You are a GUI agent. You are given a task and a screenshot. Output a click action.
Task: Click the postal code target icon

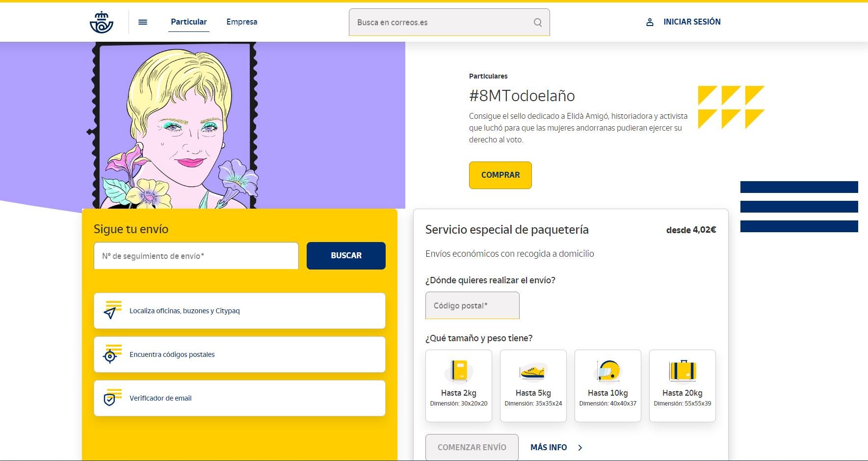[x=110, y=355]
